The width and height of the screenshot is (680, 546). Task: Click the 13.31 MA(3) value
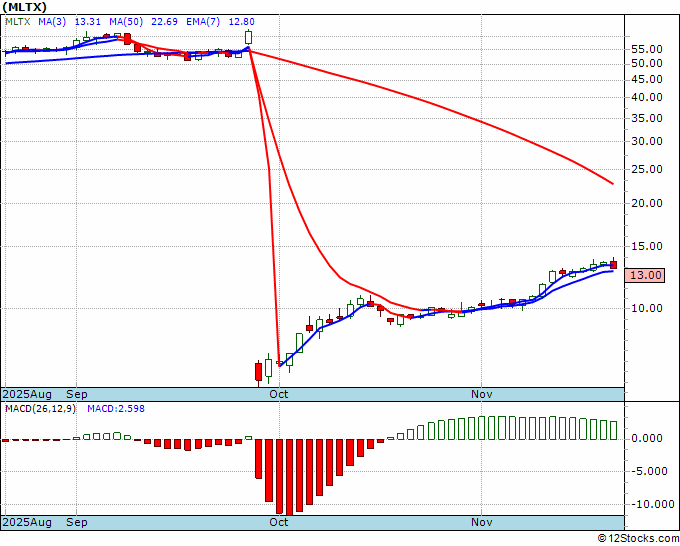click(x=88, y=22)
